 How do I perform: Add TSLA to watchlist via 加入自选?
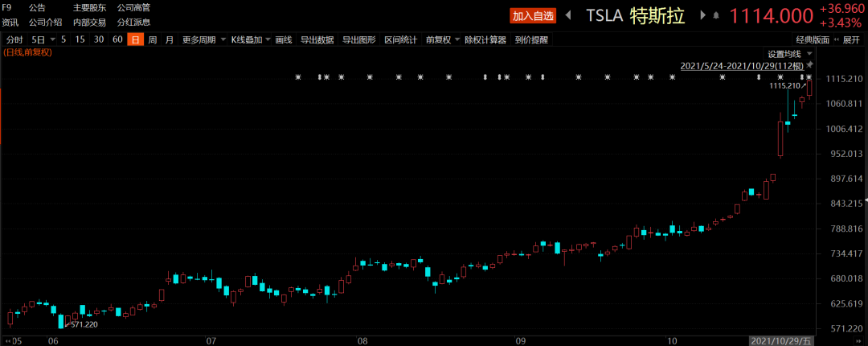tap(533, 16)
